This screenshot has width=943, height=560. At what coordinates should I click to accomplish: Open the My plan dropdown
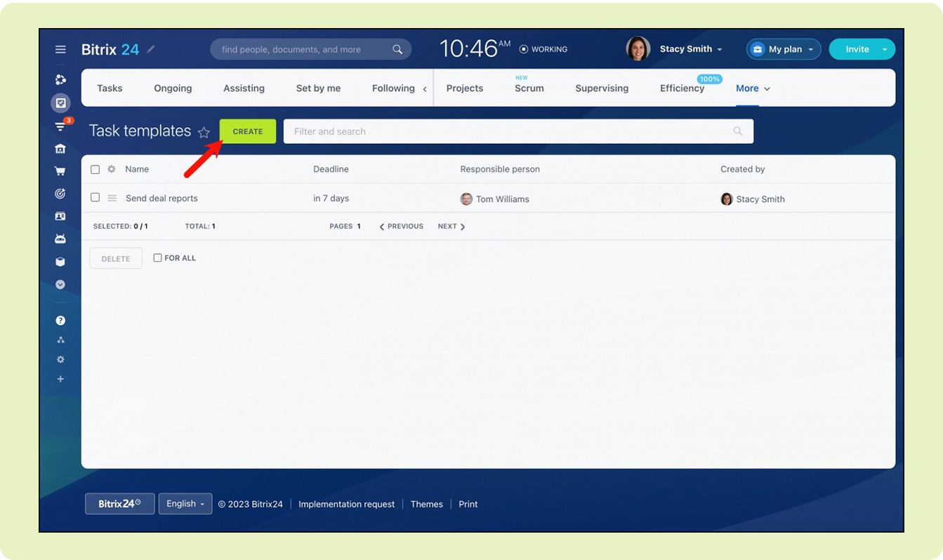point(784,49)
